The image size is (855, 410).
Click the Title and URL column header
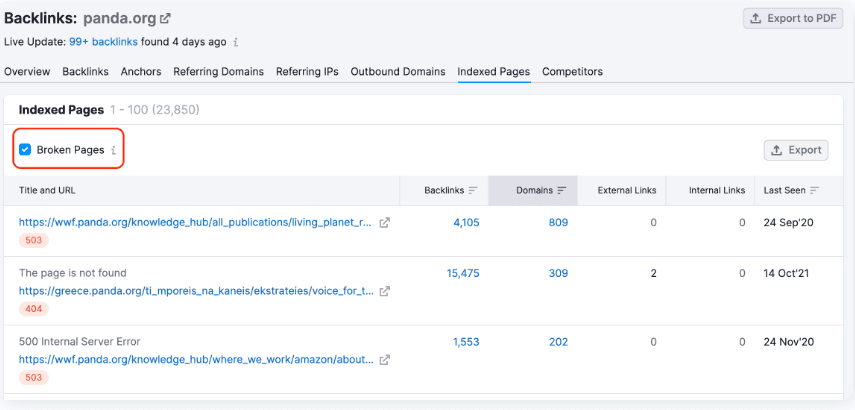[47, 190]
